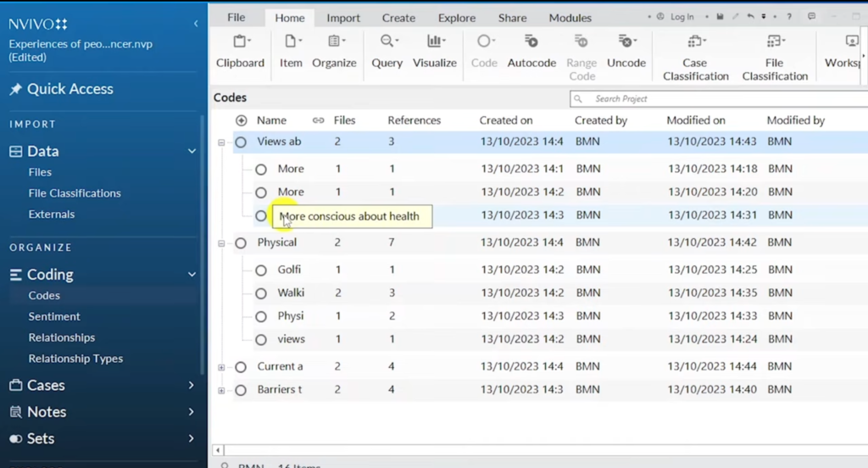Select circle of the Golfi code
Viewport: 868px width, 468px height.
(x=261, y=270)
